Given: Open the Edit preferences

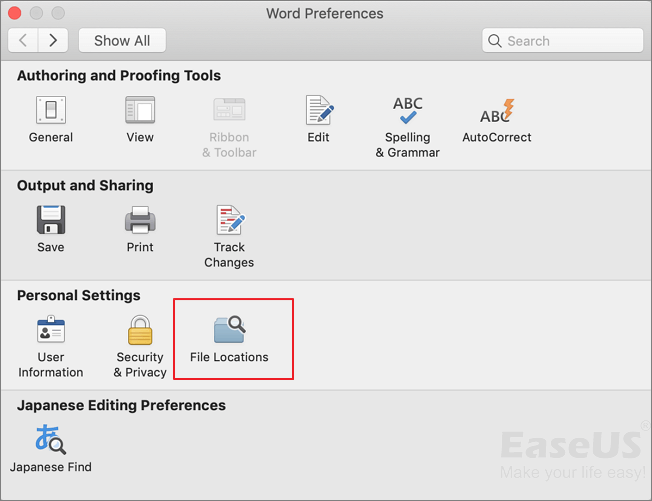Looking at the screenshot, I should click(318, 112).
